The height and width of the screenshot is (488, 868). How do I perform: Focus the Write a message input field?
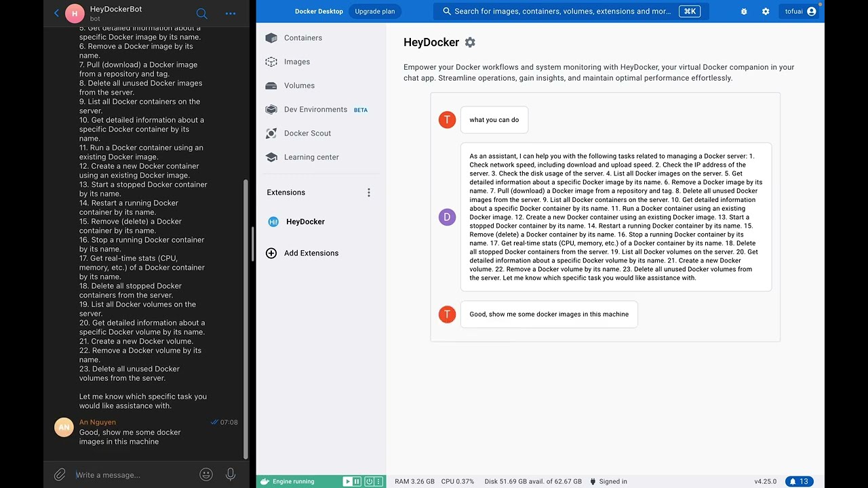133,474
